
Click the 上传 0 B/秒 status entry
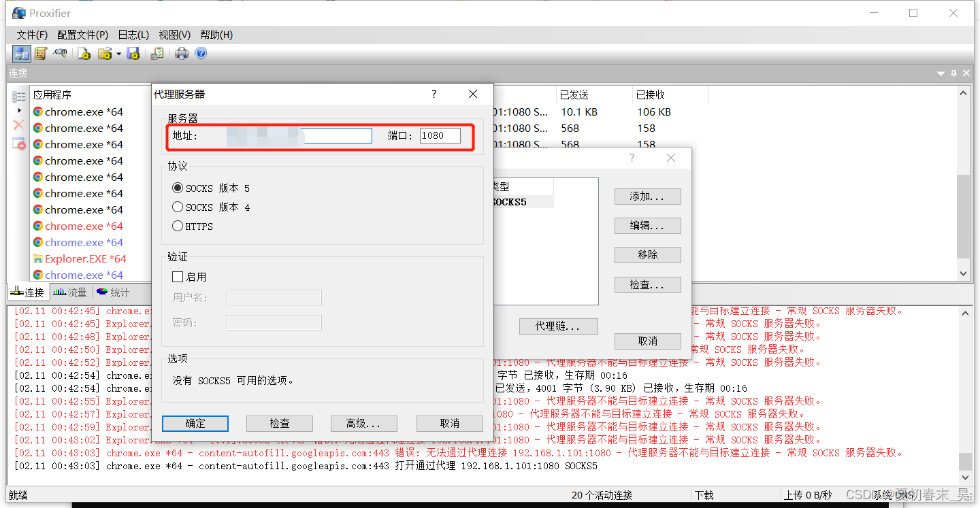808,495
